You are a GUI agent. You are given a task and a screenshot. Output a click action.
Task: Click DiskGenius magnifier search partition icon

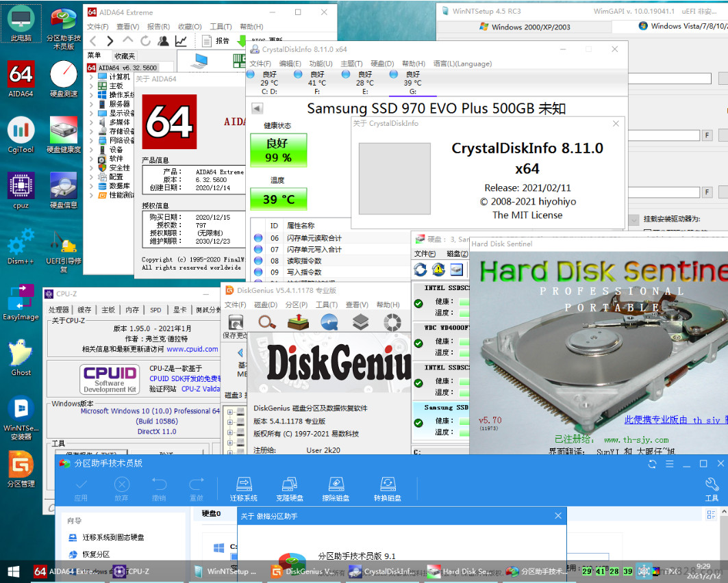(267, 322)
